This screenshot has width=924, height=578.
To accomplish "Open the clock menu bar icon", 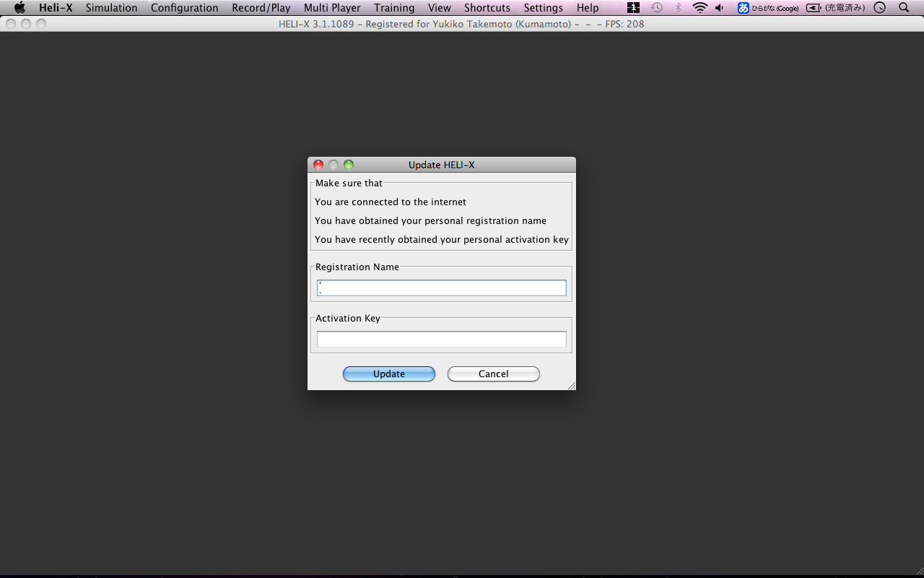I will (879, 8).
